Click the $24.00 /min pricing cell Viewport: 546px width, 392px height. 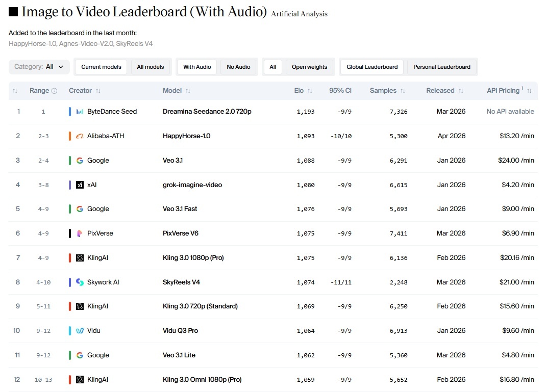click(516, 161)
